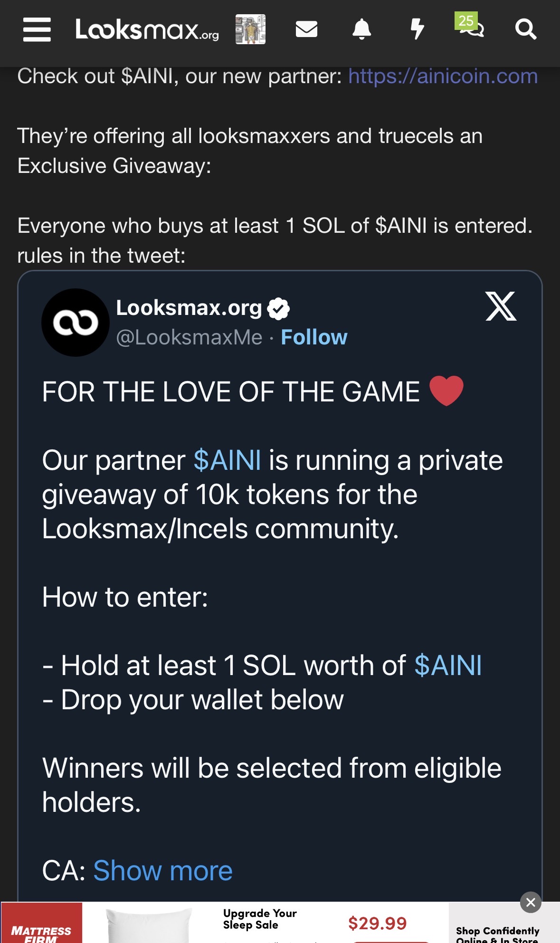This screenshot has width=560, height=943.
Task: Open the ainicoin.com link
Action: click(443, 76)
